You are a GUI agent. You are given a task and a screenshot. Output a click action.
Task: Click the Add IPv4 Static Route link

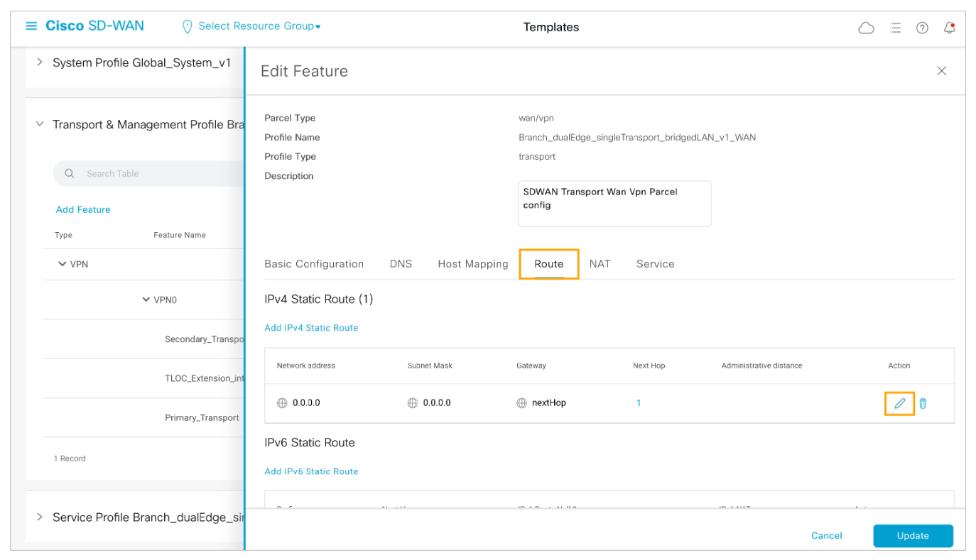[x=311, y=328]
